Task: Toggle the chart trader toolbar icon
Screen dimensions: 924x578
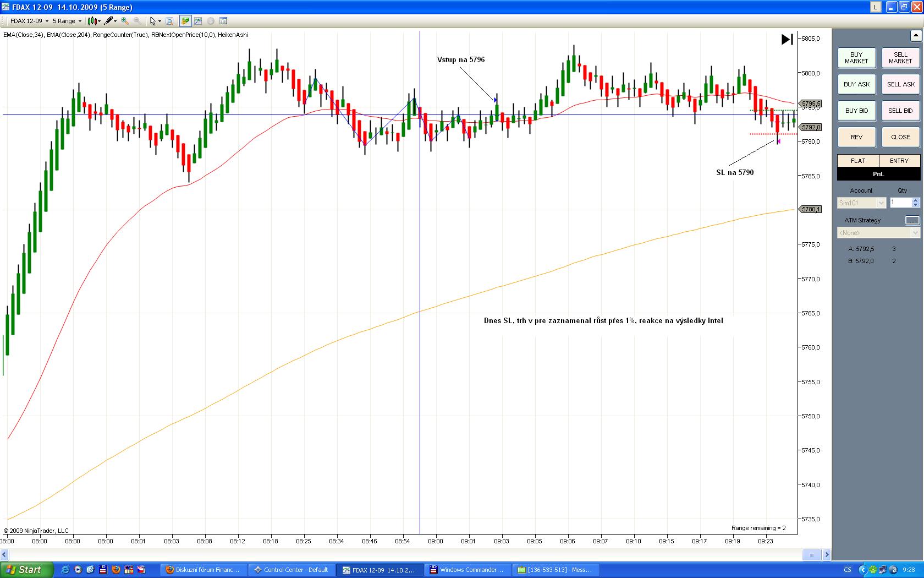Action: pos(185,21)
